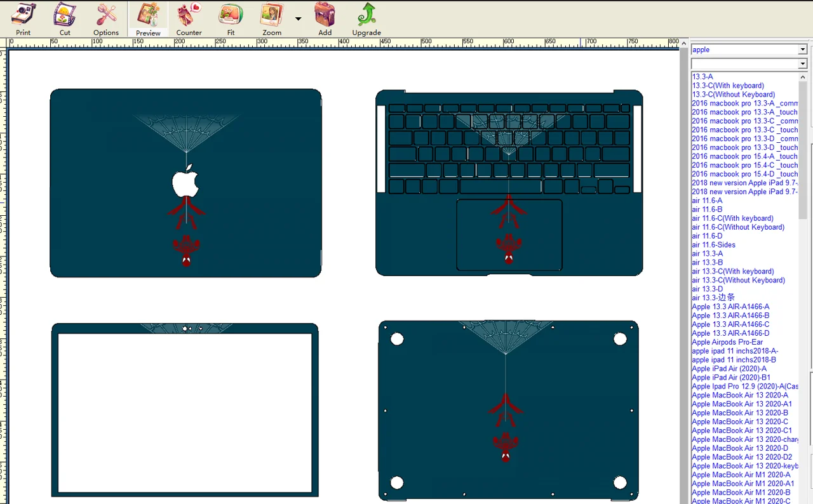Select Apple MacBook Air 13 2020-C1

(x=742, y=431)
